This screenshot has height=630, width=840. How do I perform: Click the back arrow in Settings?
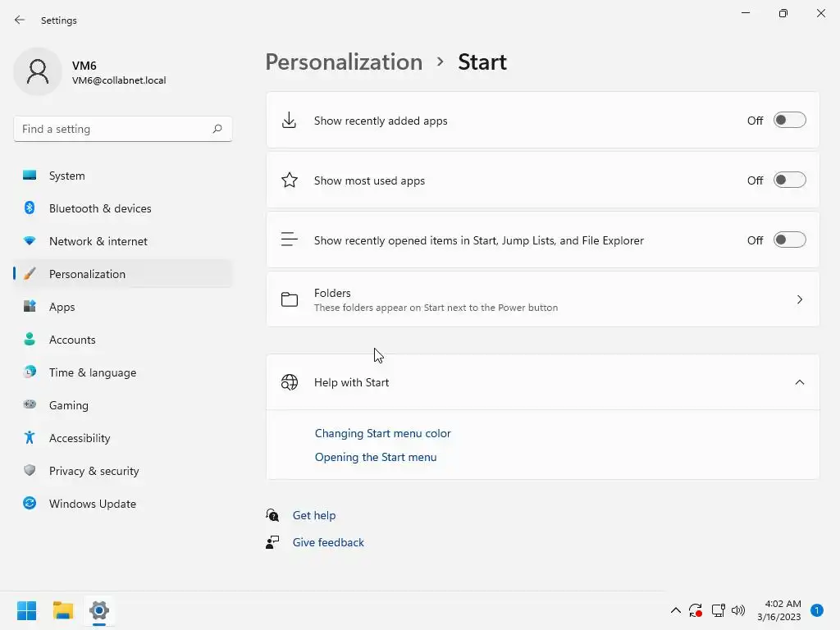[20, 20]
